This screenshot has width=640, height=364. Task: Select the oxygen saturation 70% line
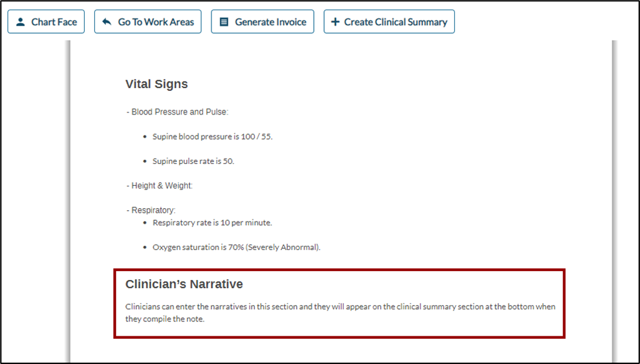tap(236, 247)
